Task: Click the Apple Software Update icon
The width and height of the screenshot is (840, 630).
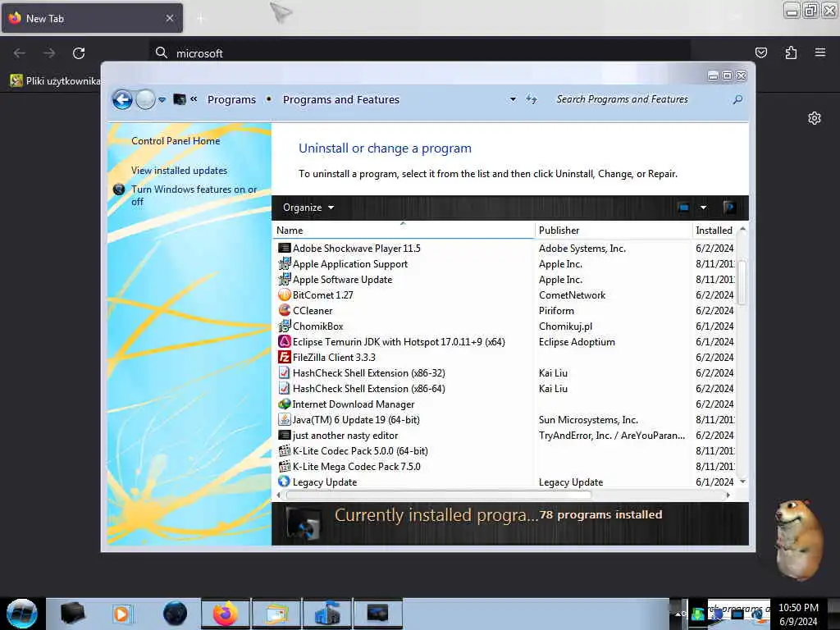Action: 284,279
